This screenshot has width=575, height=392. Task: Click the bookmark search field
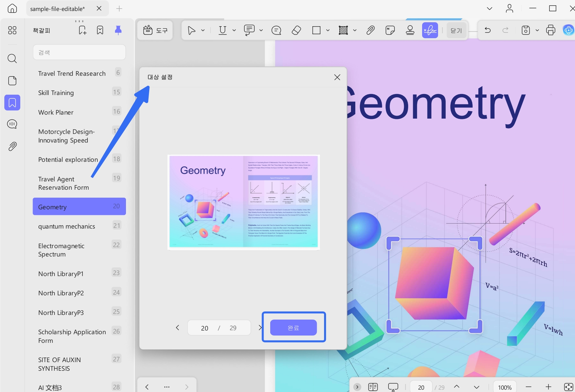point(79,52)
